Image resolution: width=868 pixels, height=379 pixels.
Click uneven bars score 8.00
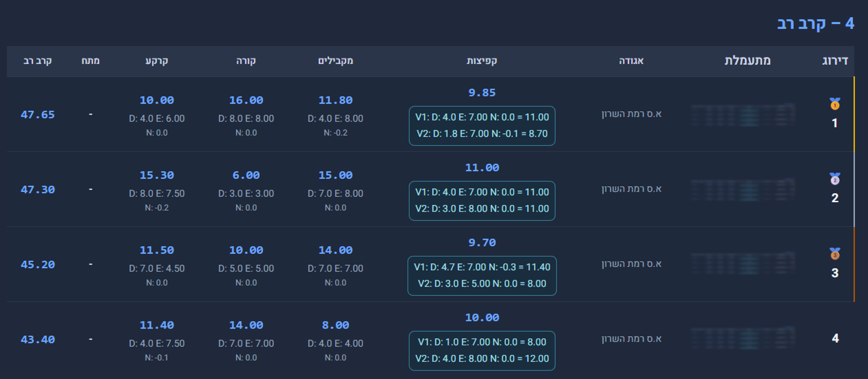(x=336, y=325)
